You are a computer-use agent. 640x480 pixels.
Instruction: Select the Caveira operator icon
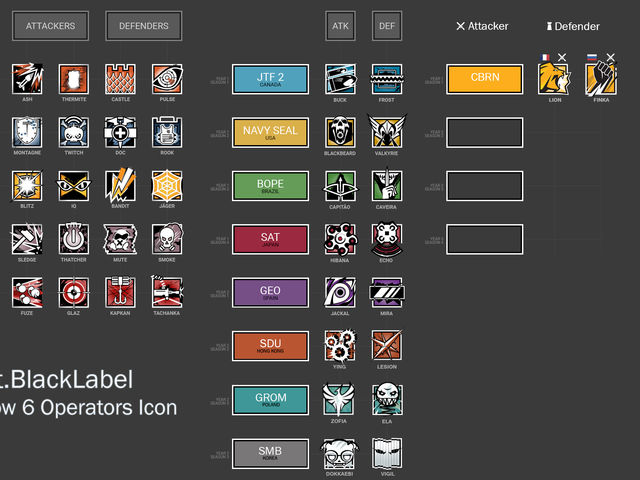pyautogui.click(x=386, y=185)
